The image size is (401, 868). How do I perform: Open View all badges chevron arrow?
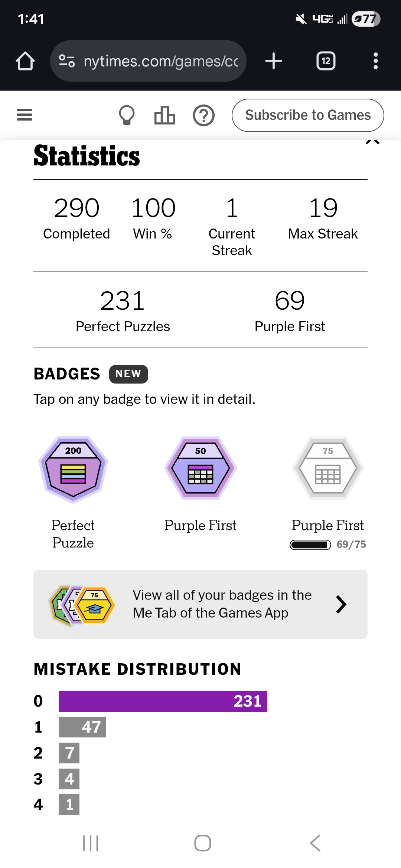(x=341, y=604)
